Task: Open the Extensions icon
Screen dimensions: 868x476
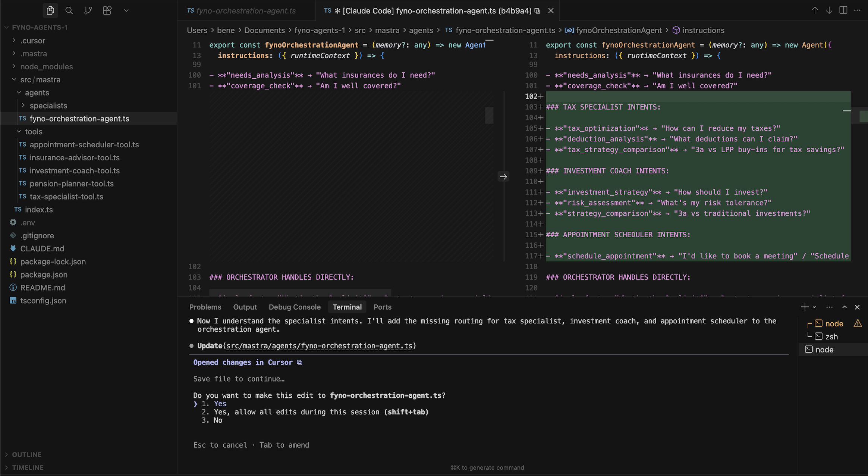Action: pos(107,10)
